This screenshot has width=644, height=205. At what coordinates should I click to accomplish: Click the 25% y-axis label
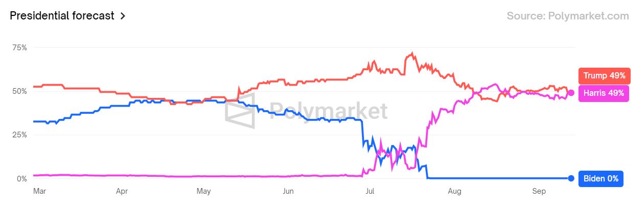click(x=20, y=135)
